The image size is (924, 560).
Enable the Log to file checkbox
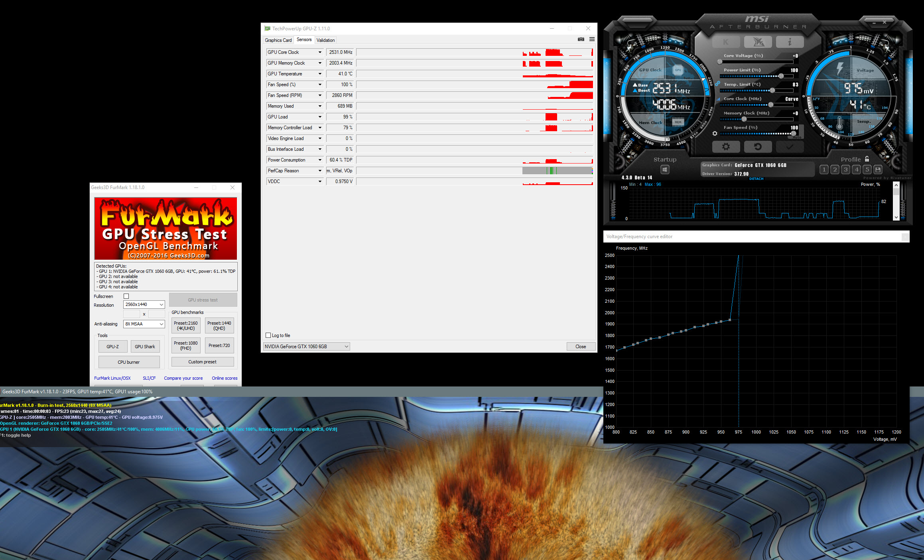coord(268,335)
